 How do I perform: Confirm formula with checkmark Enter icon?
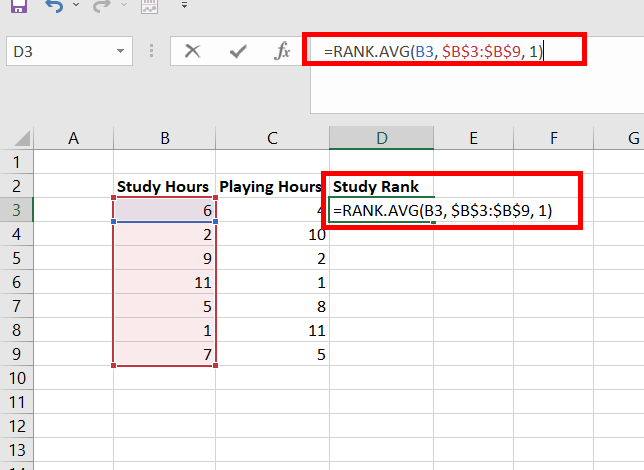click(x=238, y=51)
